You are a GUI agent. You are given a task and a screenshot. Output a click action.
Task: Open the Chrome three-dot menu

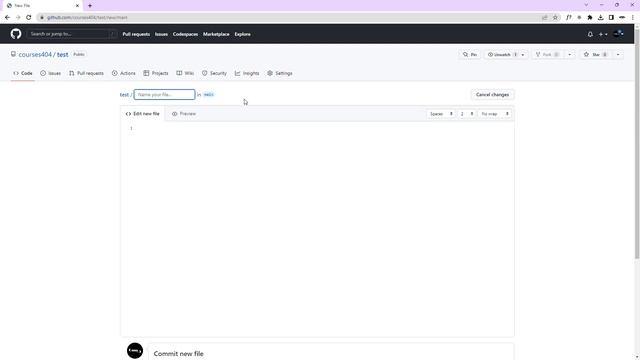pos(633,17)
